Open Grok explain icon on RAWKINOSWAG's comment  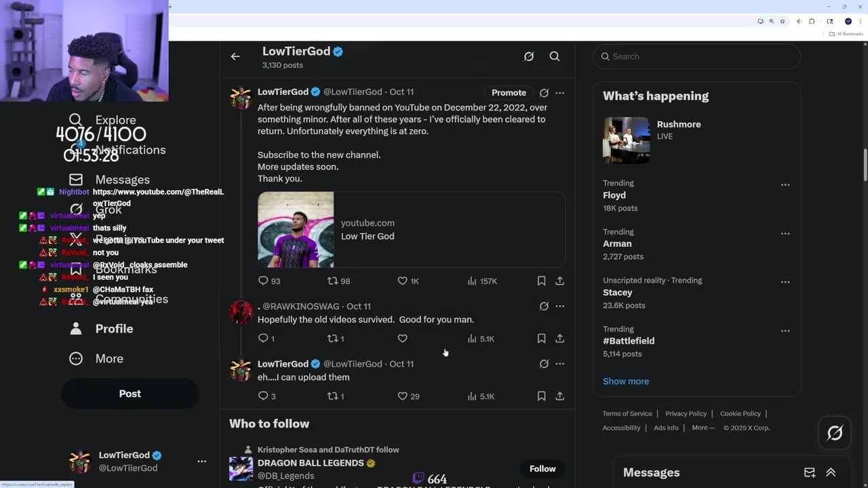(544, 306)
